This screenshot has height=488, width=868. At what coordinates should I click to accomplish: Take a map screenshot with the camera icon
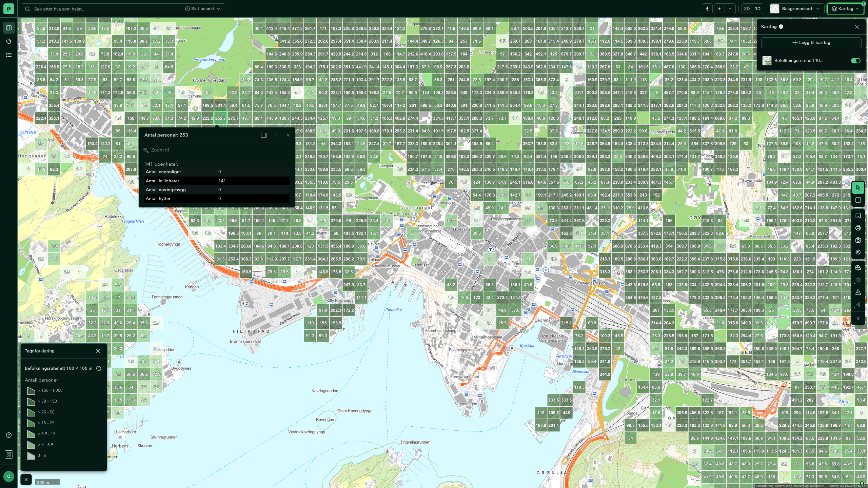click(858, 240)
